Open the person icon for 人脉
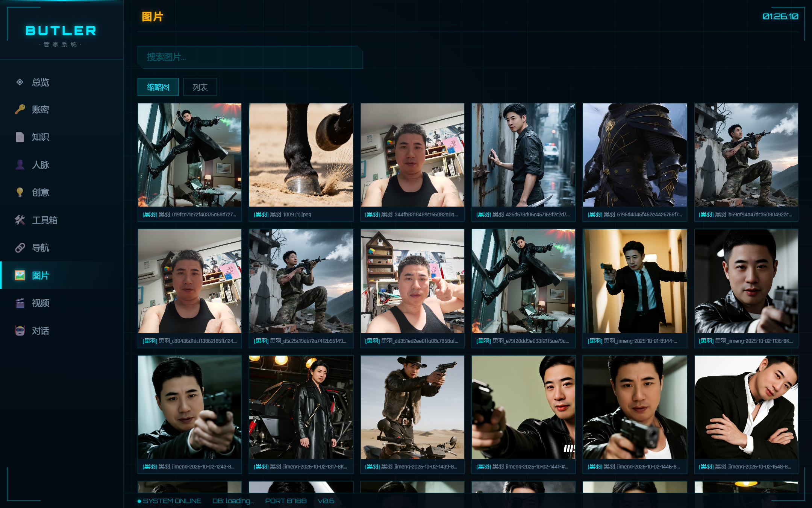The image size is (812, 508). 20,165
